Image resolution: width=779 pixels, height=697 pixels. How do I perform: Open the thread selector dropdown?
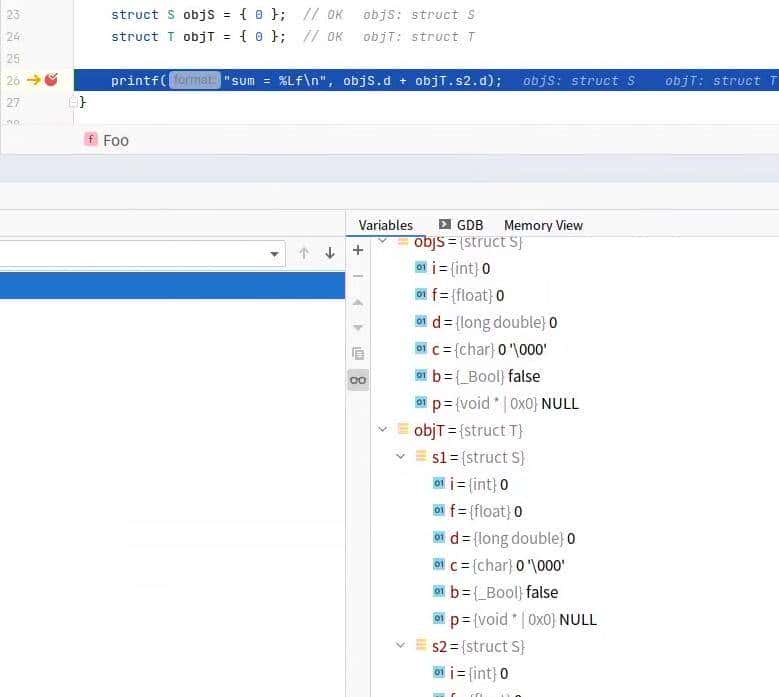[276, 255]
